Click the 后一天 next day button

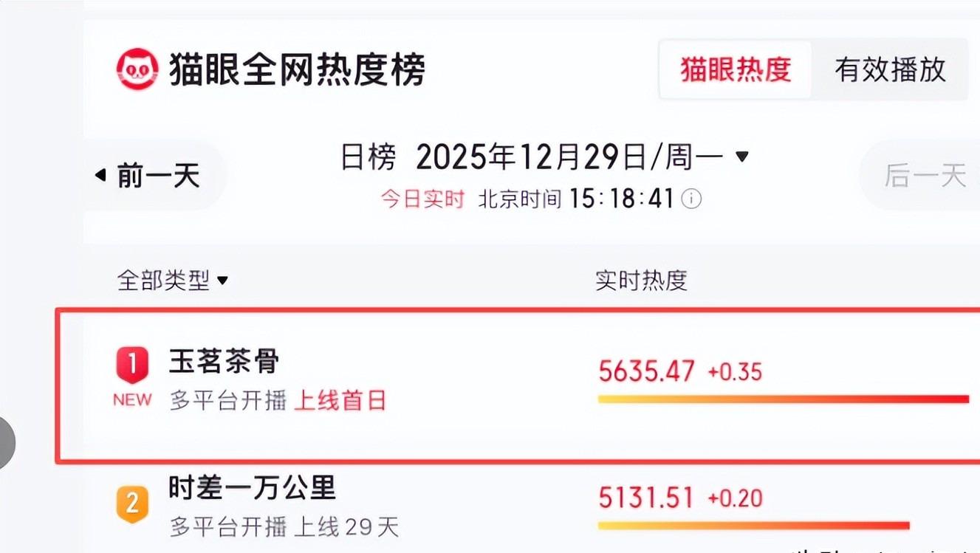tap(925, 176)
